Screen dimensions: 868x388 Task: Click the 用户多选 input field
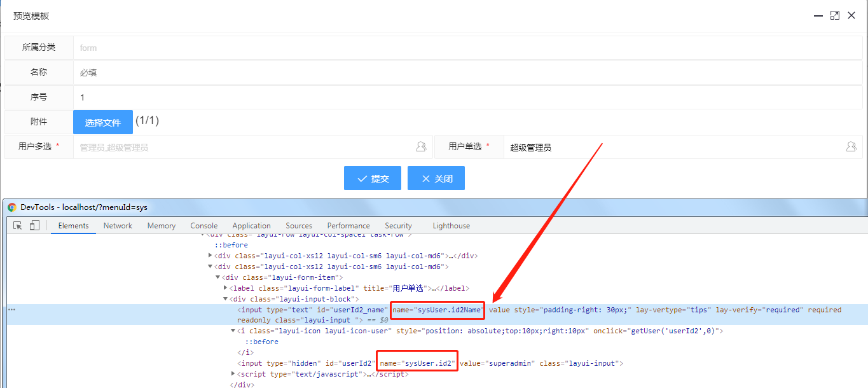(x=252, y=147)
